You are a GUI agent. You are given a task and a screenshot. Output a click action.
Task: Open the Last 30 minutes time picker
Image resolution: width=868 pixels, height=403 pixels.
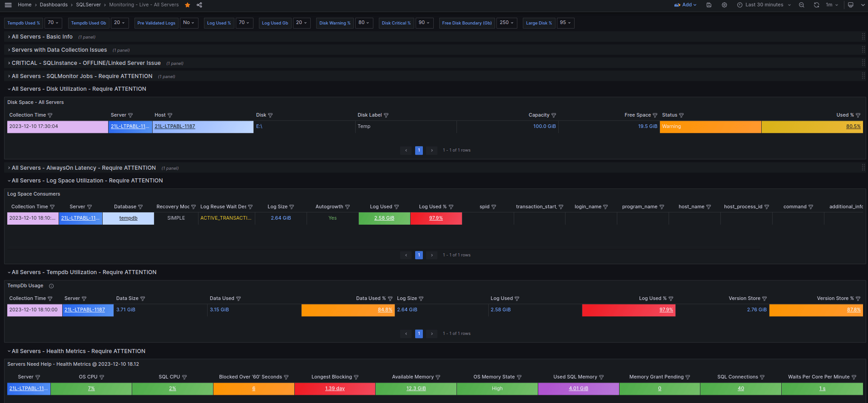coord(764,5)
